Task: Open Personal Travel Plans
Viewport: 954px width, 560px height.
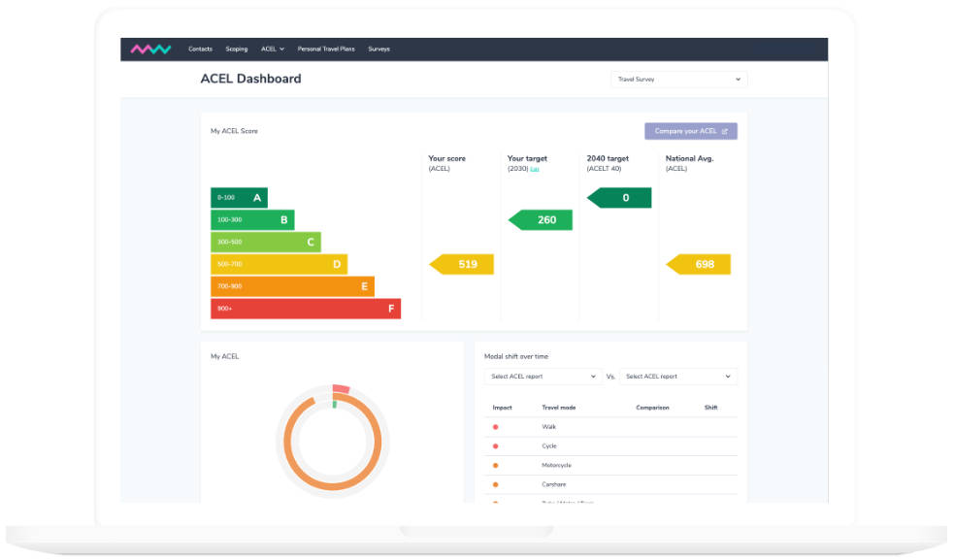Action: (x=326, y=49)
